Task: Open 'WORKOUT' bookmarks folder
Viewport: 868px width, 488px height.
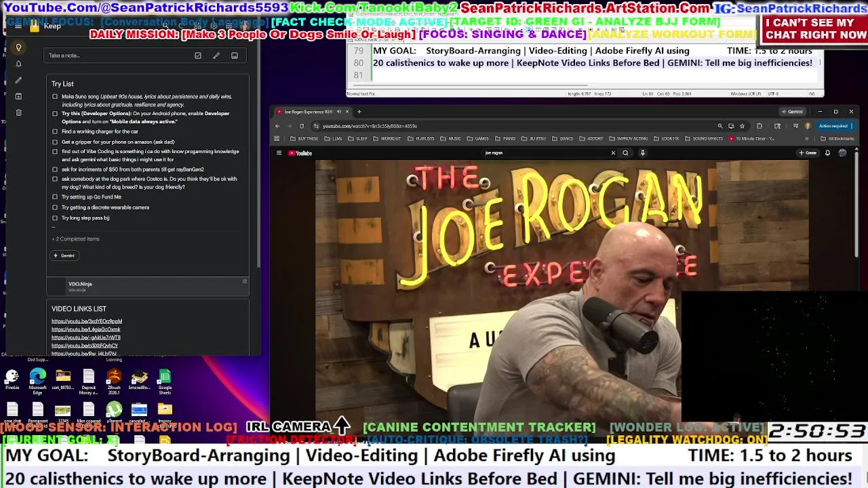Action: [x=387, y=139]
